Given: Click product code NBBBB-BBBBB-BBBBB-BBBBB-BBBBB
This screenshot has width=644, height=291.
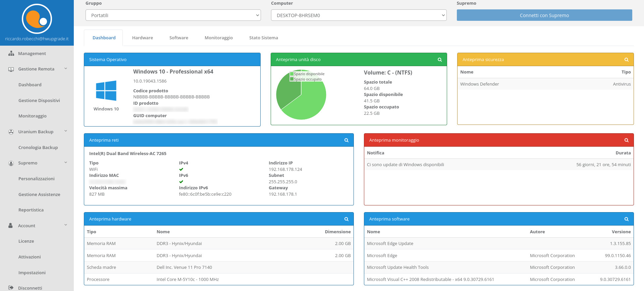Looking at the screenshot, I should [171, 97].
